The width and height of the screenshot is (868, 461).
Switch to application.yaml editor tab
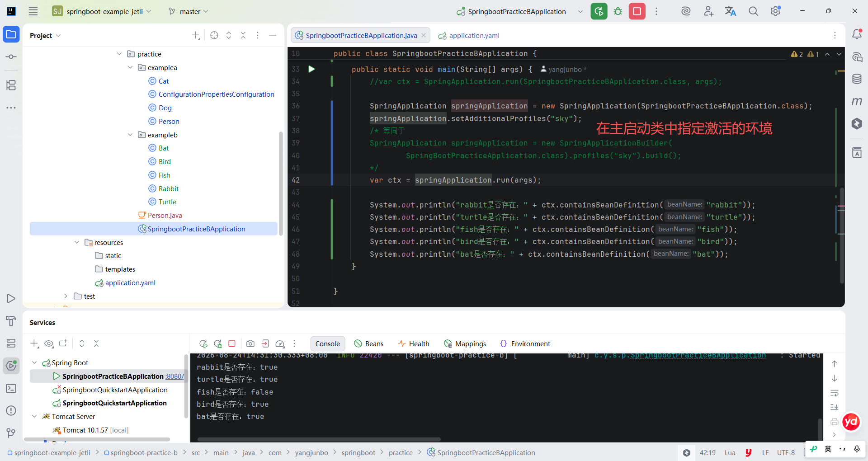[x=469, y=35]
